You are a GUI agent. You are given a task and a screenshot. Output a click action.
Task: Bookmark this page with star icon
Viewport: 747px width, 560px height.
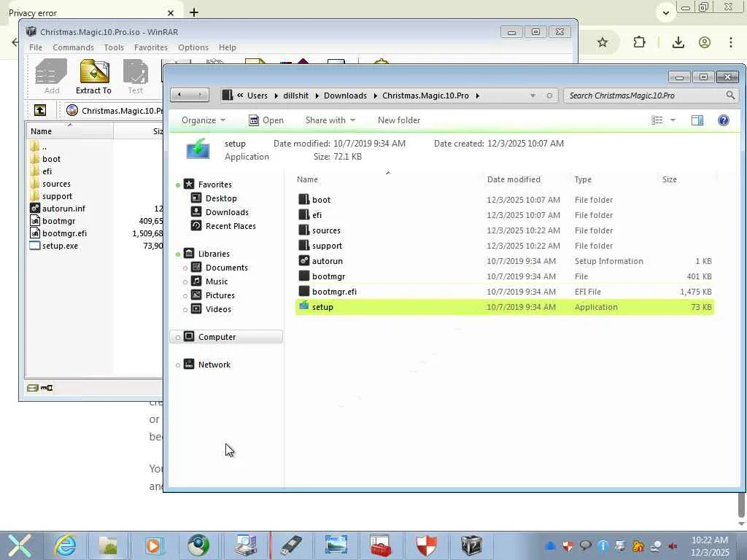click(x=602, y=42)
